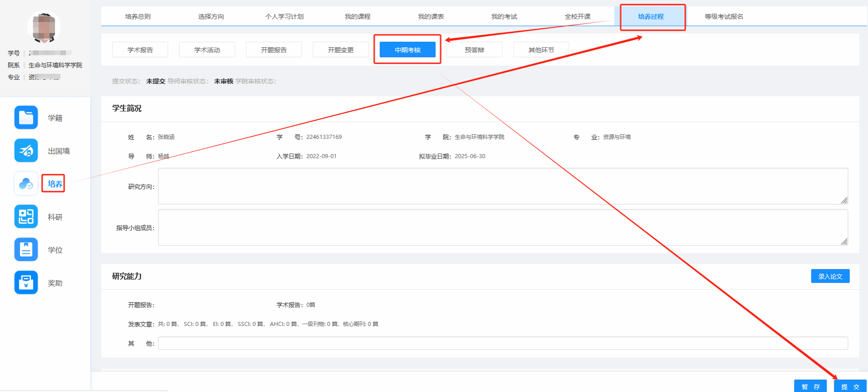Click the 学籍 folder icon in sidebar

click(26, 118)
